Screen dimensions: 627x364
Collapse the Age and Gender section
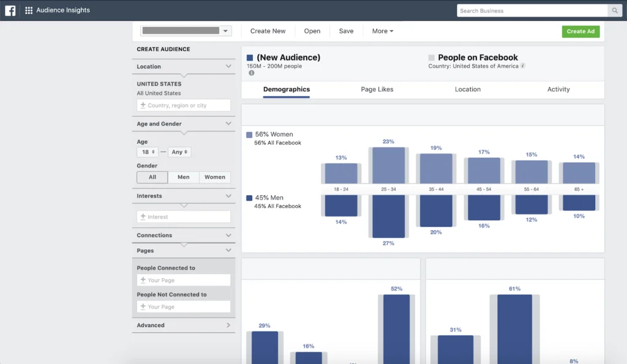[x=228, y=124]
